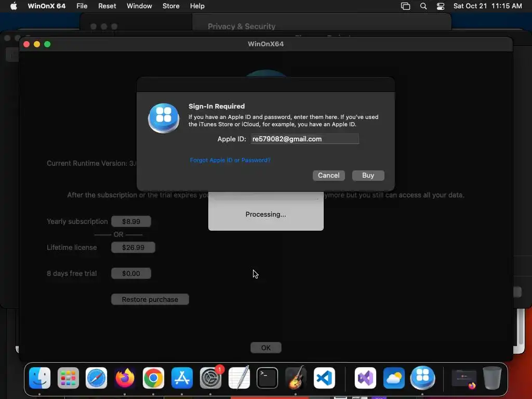Open the cloud weather app in Dock
The image size is (532, 399).
pyautogui.click(x=394, y=378)
